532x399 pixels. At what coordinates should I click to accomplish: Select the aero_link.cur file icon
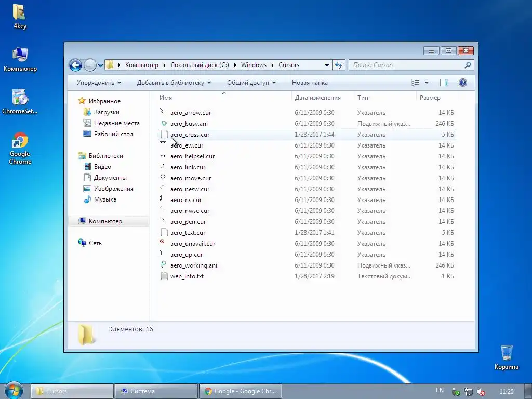tap(163, 167)
